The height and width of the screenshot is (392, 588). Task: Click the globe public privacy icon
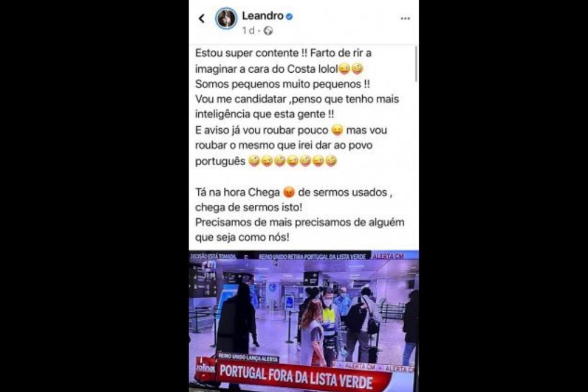[268, 31]
